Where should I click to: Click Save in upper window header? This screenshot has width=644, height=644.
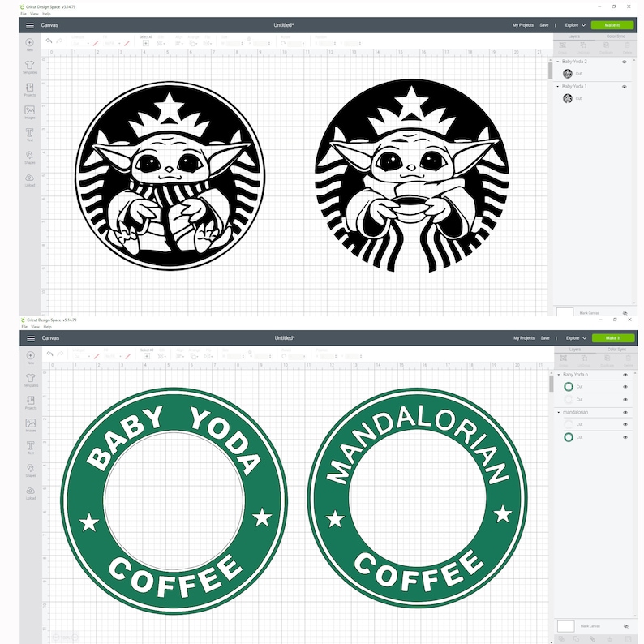(x=543, y=25)
